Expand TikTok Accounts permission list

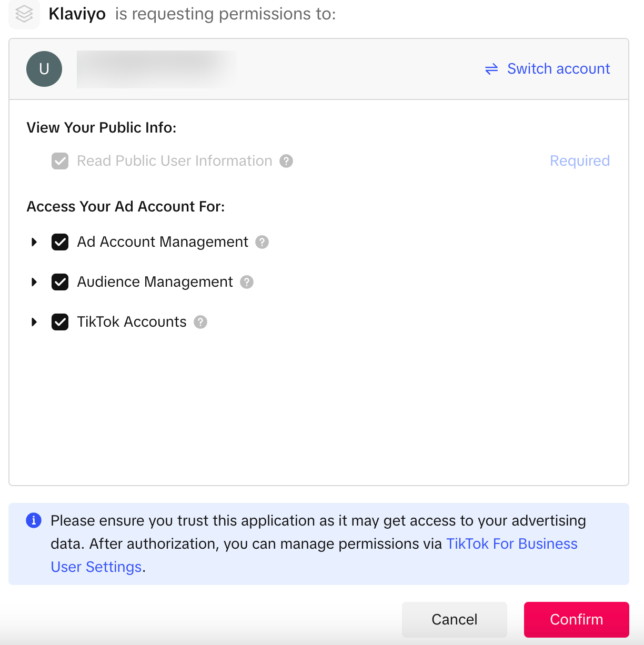coord(34,322)
